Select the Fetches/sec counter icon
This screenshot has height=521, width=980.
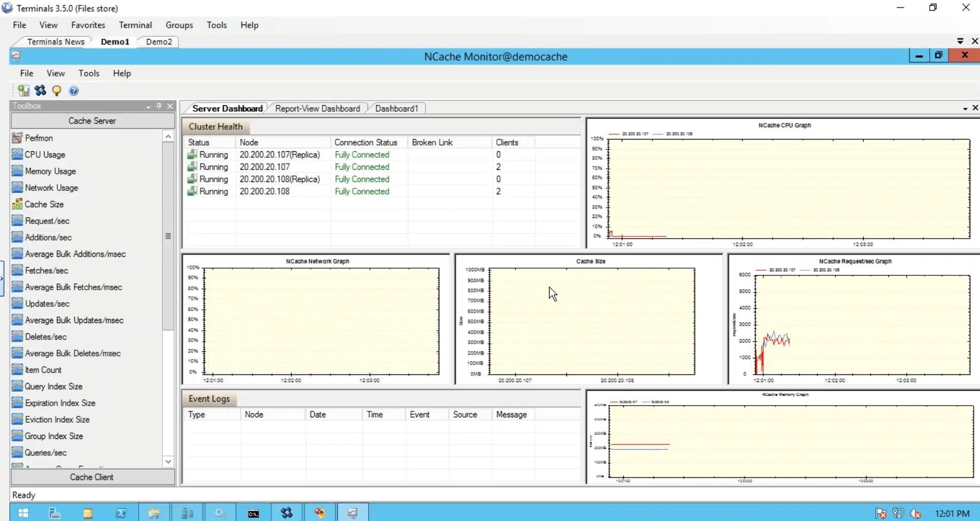pyautogui.click(x=17, y=270)
